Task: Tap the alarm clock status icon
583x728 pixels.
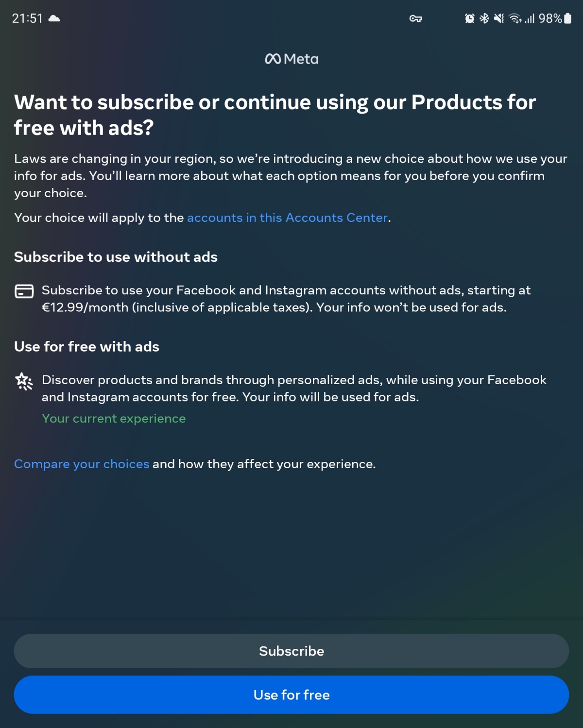Action: [x=469, y=18]
